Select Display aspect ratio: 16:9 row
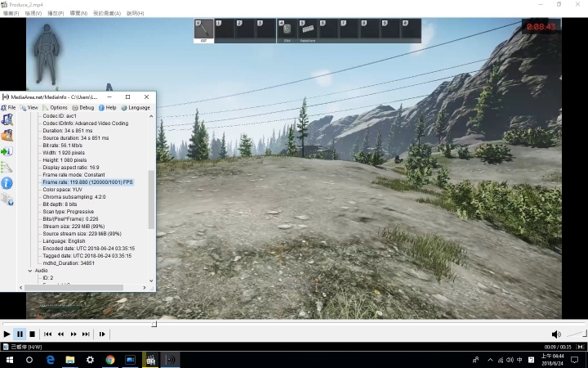 click(71, 168)
